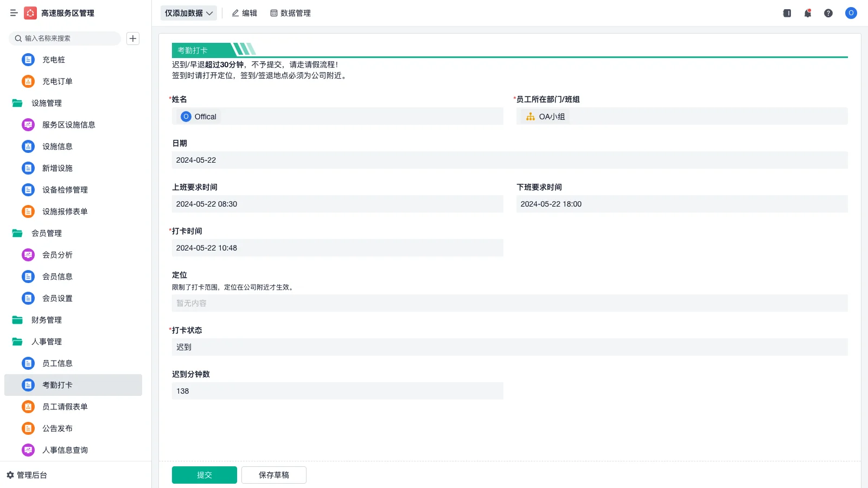This screenshot has height=488, width=868.
Task: 点击顶部帮助问号图标
Action: point(828,13)
